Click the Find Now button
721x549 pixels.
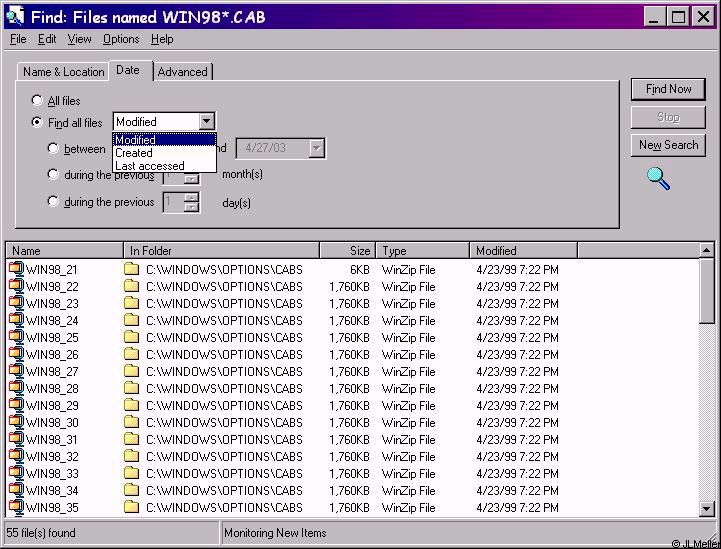pos(668,89)
